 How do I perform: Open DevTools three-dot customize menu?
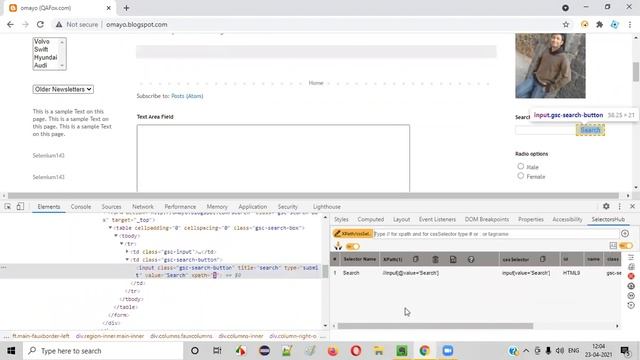tap(620, 207)
